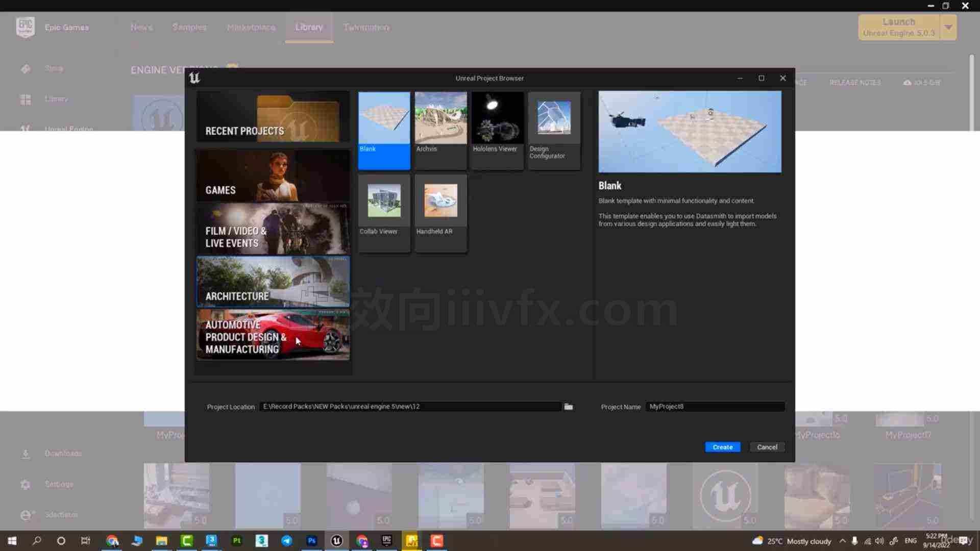Screen dimensions: 980x551
Task: Click the Unreal logo in the dialog title bar
Action: [x=194, y=78]
